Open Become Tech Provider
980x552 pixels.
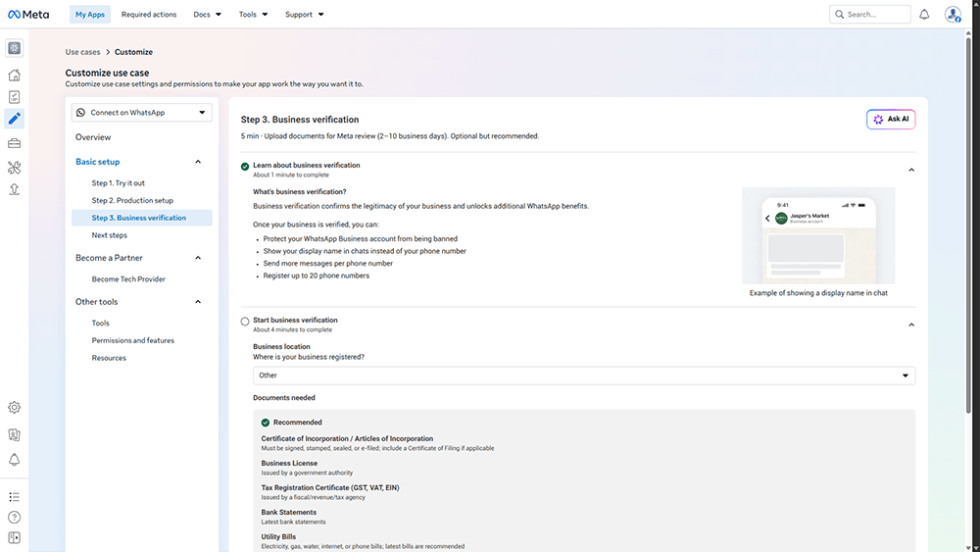click(128, 279)
